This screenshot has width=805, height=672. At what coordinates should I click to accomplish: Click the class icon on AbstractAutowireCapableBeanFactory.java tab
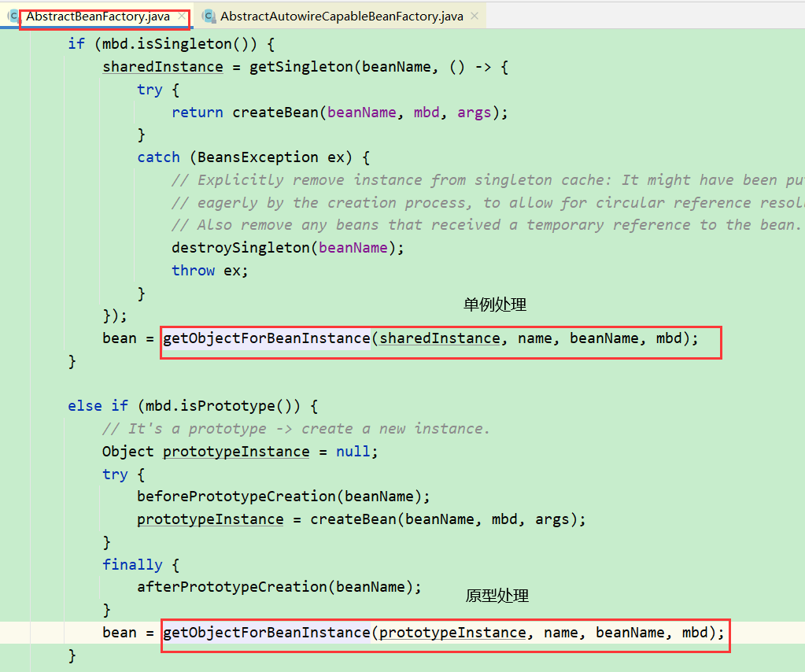[209, 17]
